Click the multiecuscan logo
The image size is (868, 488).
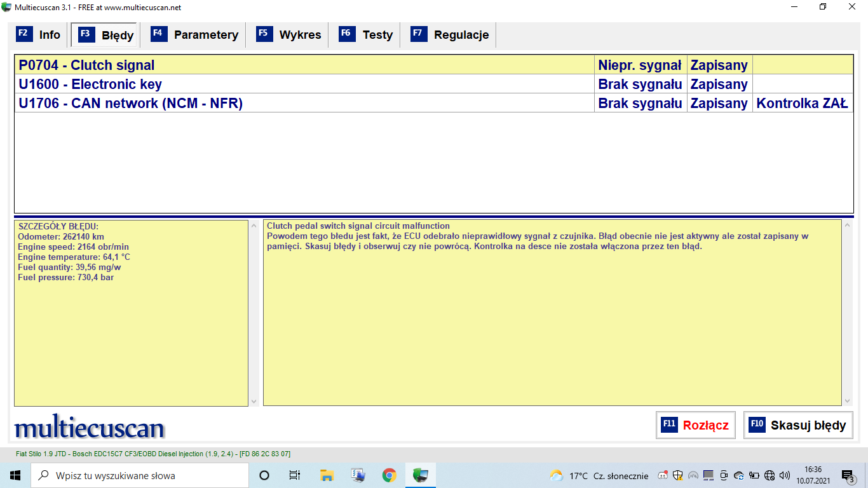(x=90, y=428)
